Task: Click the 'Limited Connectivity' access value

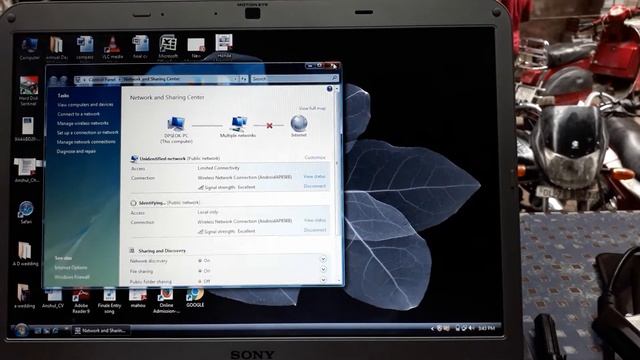Action: (x=218, y=168)
